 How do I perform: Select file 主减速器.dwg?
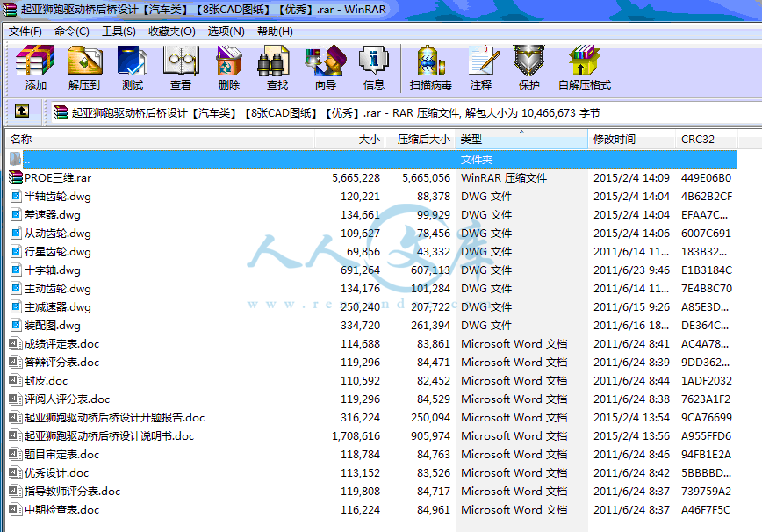tap(57, 307)
